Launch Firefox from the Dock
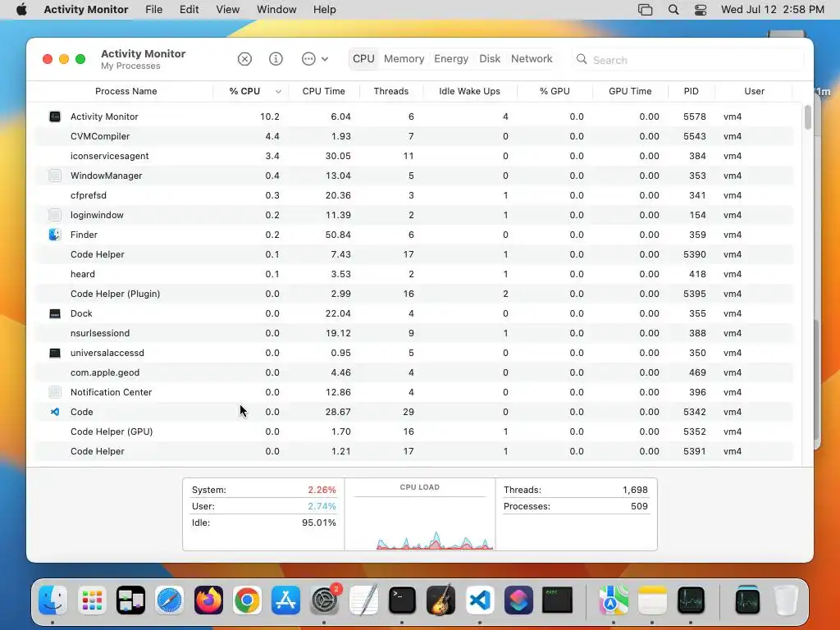 click(x=208, y=600)
